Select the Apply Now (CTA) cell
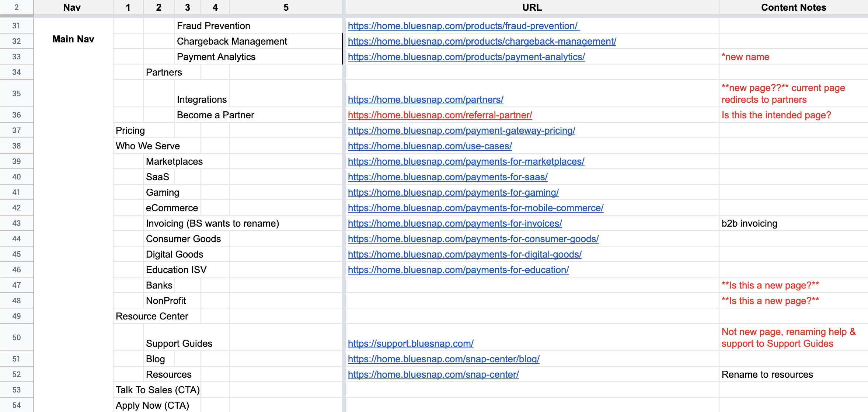 pyautogui.click(x=152, y=405)
